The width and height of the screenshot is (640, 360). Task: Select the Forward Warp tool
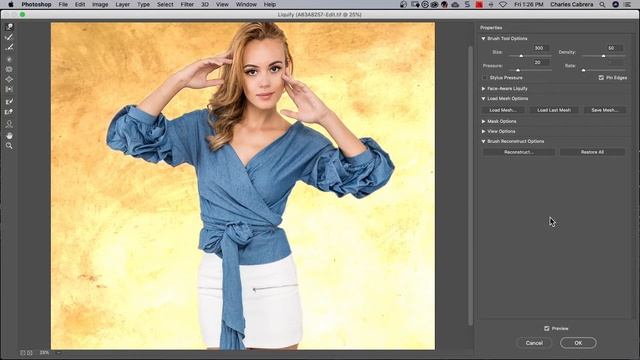click(9, 27)
